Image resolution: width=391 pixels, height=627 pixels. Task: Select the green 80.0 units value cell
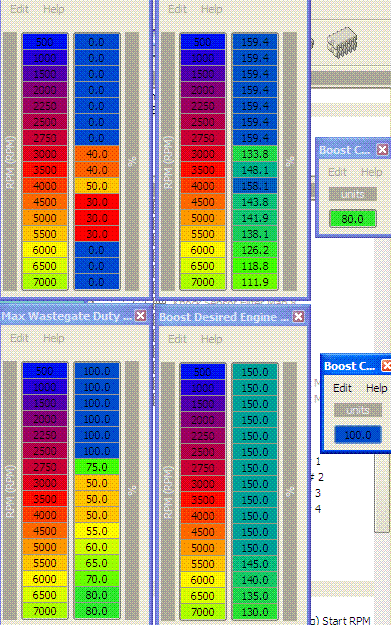click(353, 219)
